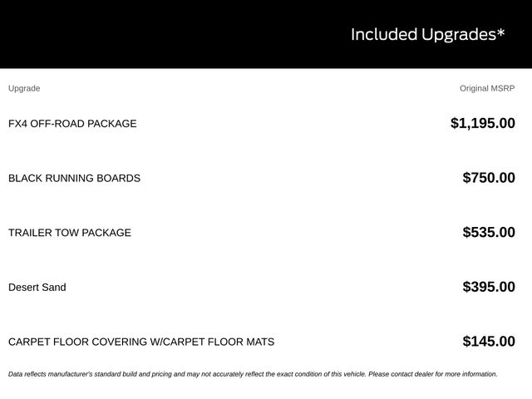The width and height of the screenshot is (532, 399).
Task: Click the black header banner
Action: (x=266, y=34)
